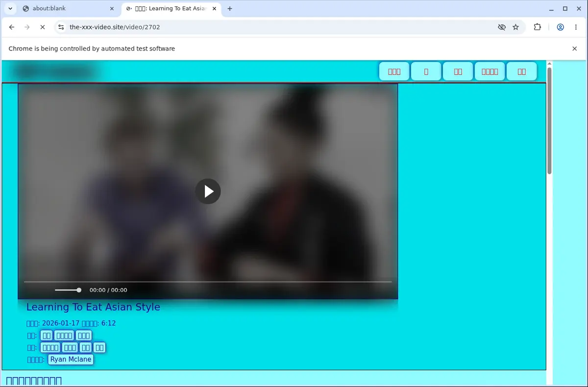Go forward with the forward arrow
This screenshot has width=588, height=387.
tap(27, 27)
